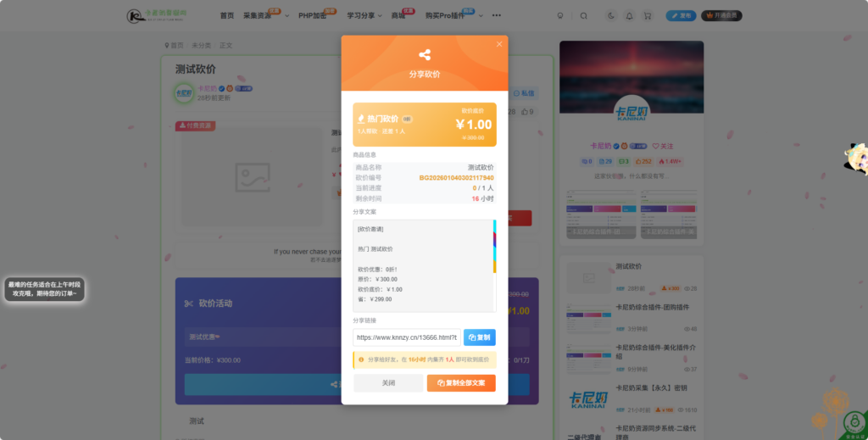Click the bargain number BG202601040302117940
Screen dimensions: 868x440
coord(456,178)
